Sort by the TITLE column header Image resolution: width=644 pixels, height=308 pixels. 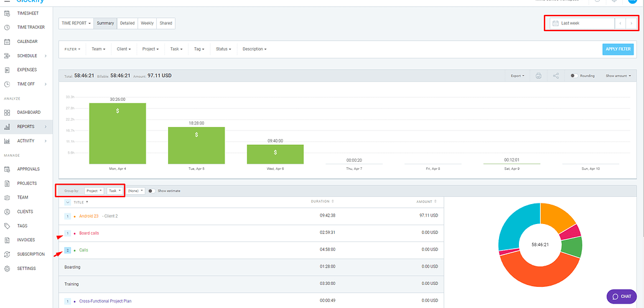pyautogui.click(x=80, y=202)
